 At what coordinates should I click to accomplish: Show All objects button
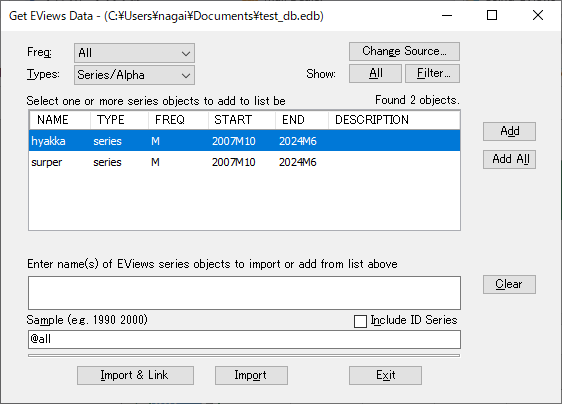pyautogui.click(x=375, y=73)
